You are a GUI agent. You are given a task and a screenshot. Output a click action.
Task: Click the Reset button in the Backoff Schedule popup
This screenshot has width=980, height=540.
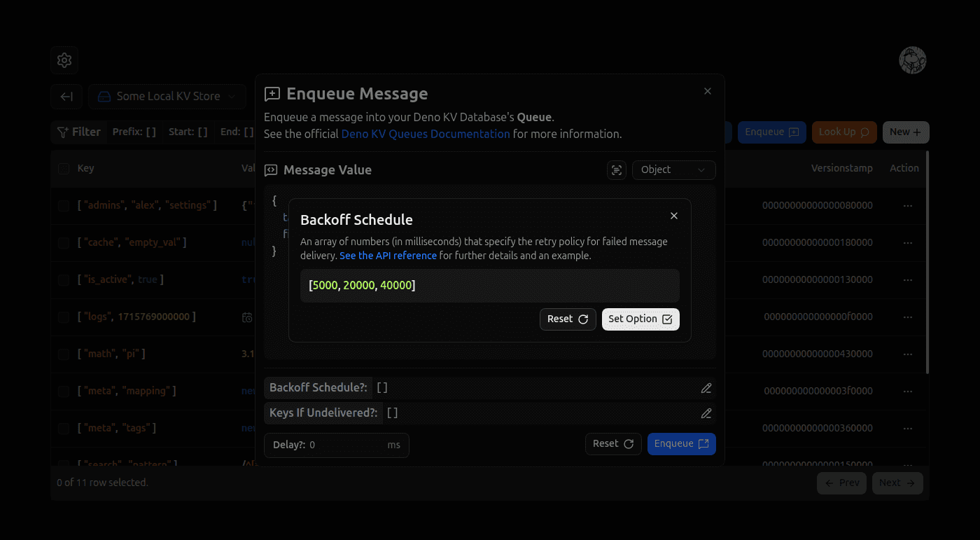pos(568,319)
